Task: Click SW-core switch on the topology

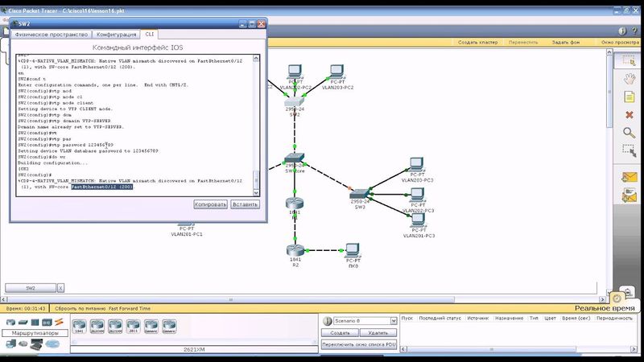Action: point(295,158)
